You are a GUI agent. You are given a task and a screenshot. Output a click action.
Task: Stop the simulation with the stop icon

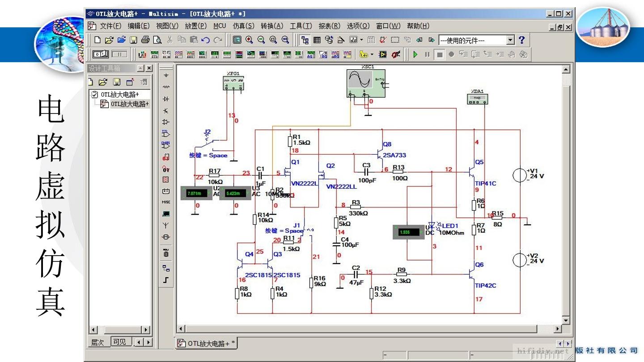pos(440,55)
